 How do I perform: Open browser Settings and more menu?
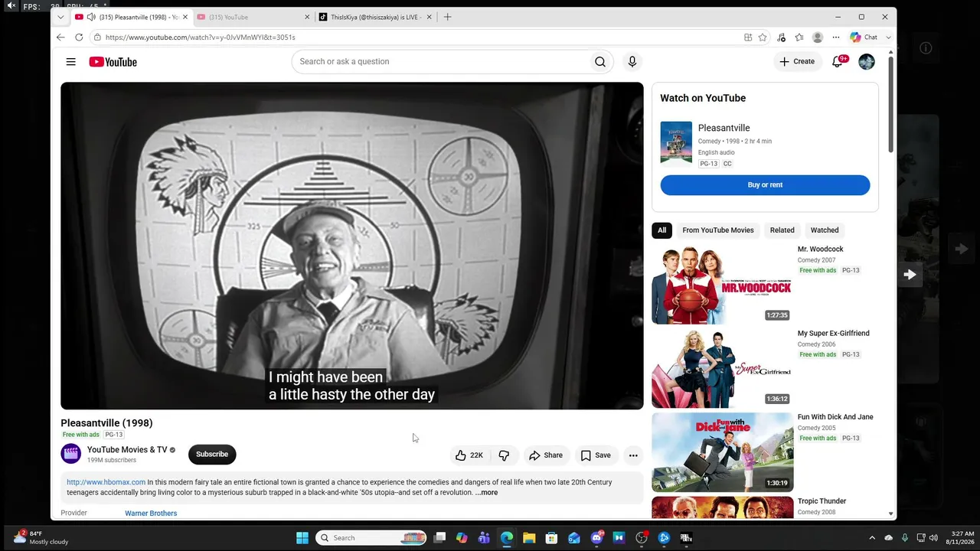pyautogui.click(x=836, y=37)
